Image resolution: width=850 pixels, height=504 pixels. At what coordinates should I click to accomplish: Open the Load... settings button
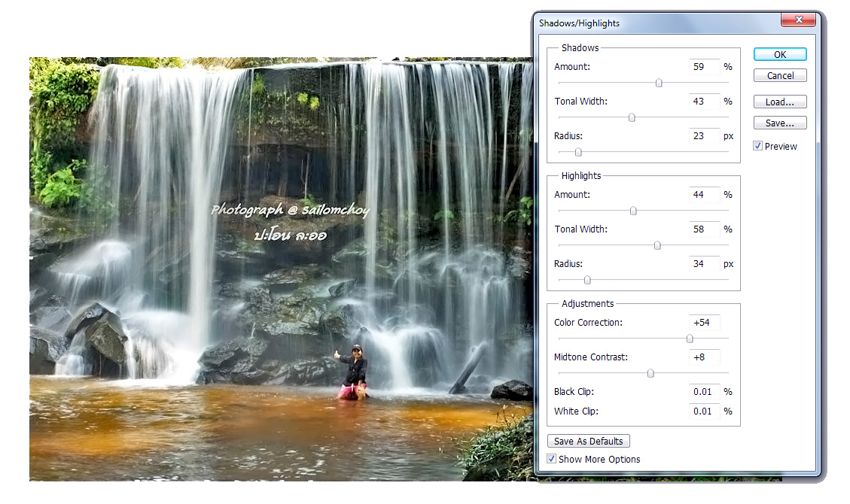click(x=780, y=102)
